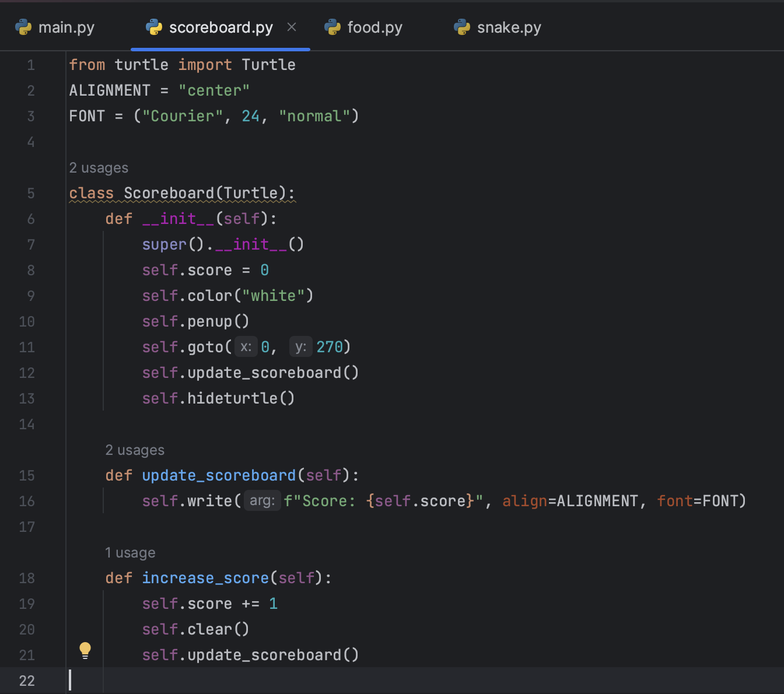
Task: Click the "arg:" parameter hint in write
Action: 262,501
